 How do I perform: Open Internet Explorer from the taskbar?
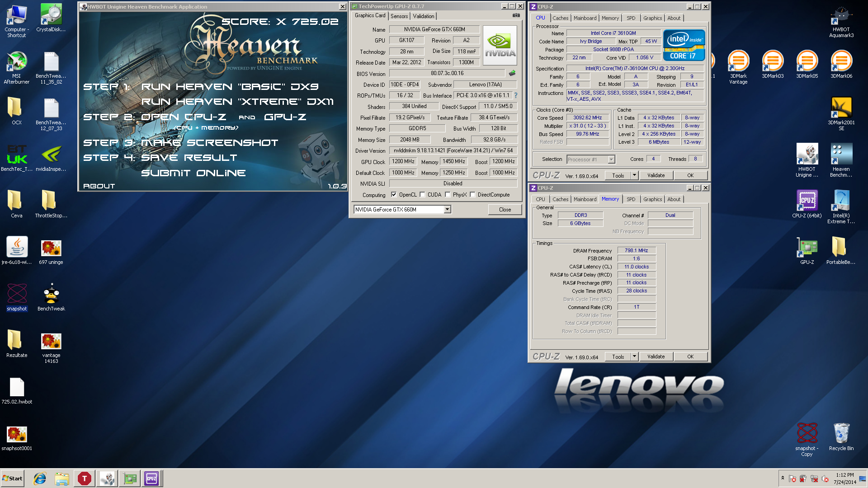coord(40,479)
